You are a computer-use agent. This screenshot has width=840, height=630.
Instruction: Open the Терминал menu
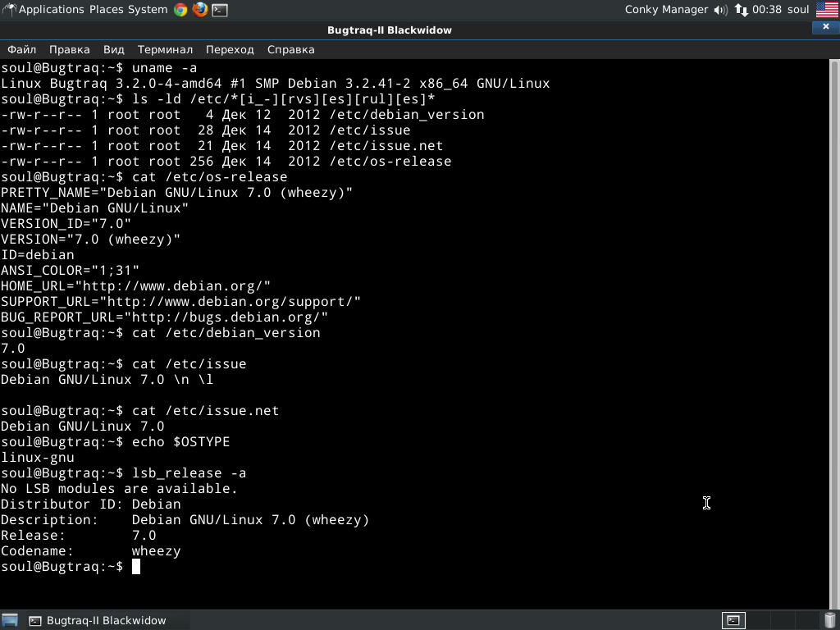tap(165, 50)
